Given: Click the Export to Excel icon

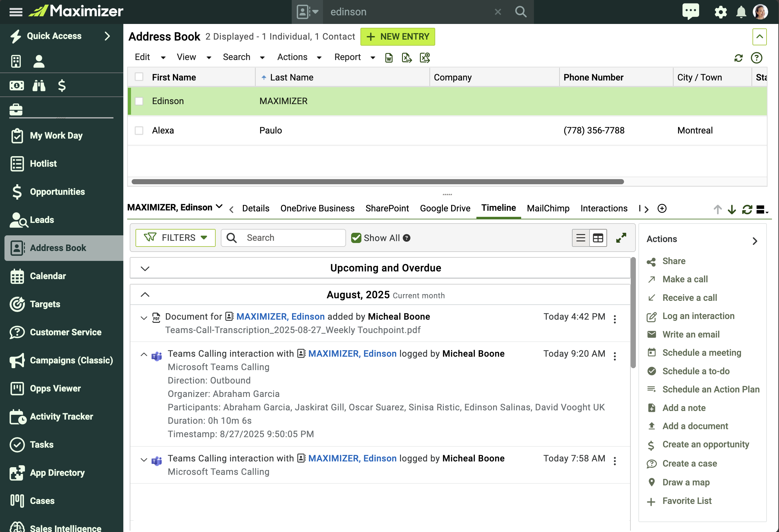Looking at the screenshot, I should click(407, 57).
